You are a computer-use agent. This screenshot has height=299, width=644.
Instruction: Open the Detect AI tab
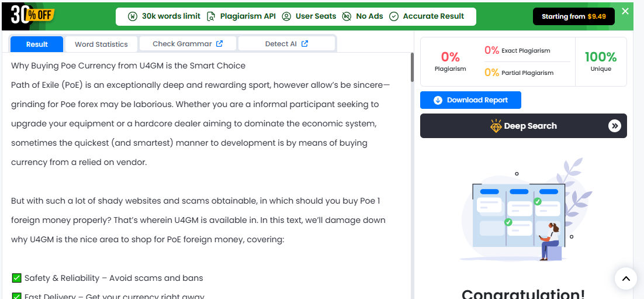pos(287,44)
